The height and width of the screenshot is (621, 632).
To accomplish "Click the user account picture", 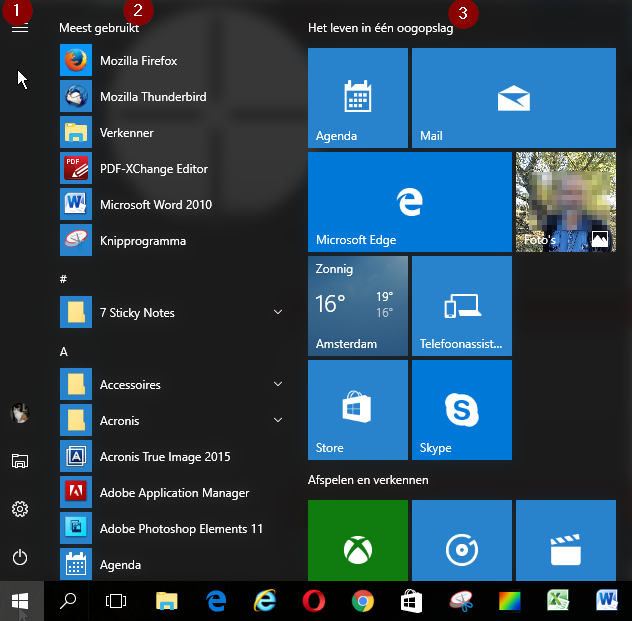I will 20,413.
